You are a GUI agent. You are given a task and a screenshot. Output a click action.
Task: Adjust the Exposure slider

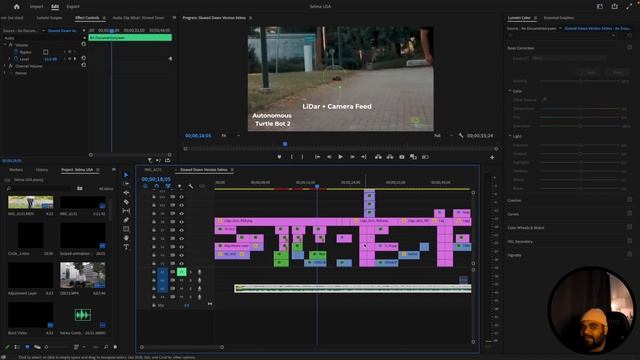click(x=580, y=145)
